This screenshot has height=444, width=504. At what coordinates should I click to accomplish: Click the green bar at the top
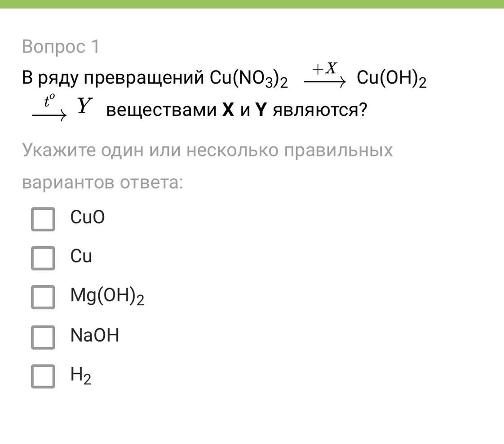point(252,4)
